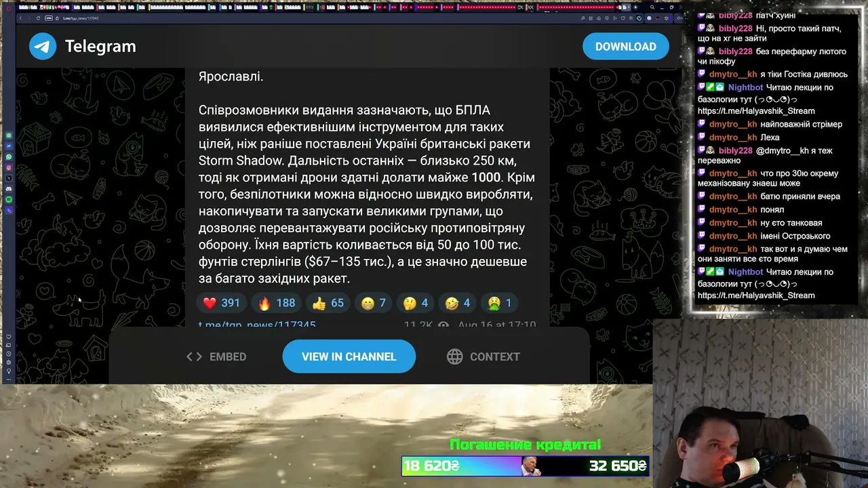Click the DOWNLOAD button
This screenshot has width=868, height=488.
625,47
